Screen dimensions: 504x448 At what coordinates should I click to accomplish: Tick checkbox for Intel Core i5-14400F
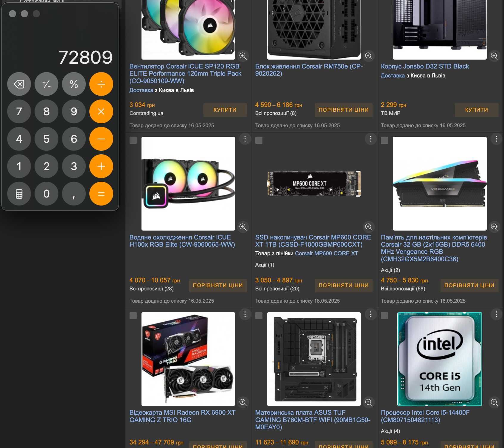(x=385, y=316)
